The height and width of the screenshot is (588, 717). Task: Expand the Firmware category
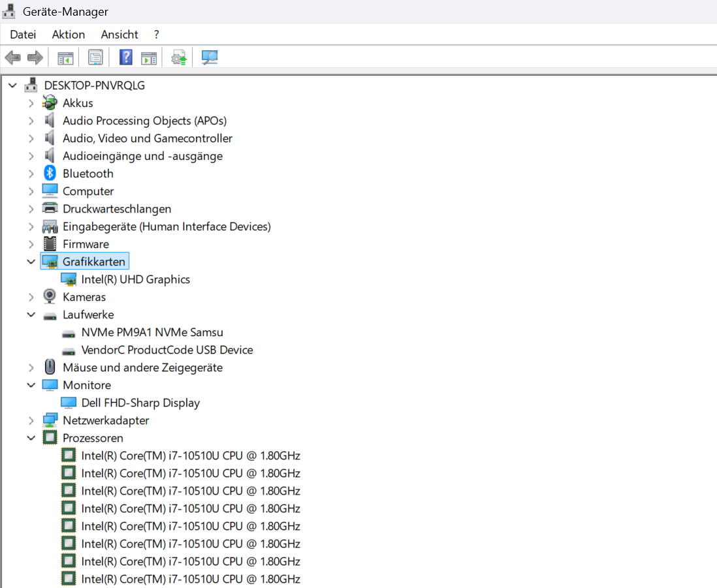tap(31, 244)
